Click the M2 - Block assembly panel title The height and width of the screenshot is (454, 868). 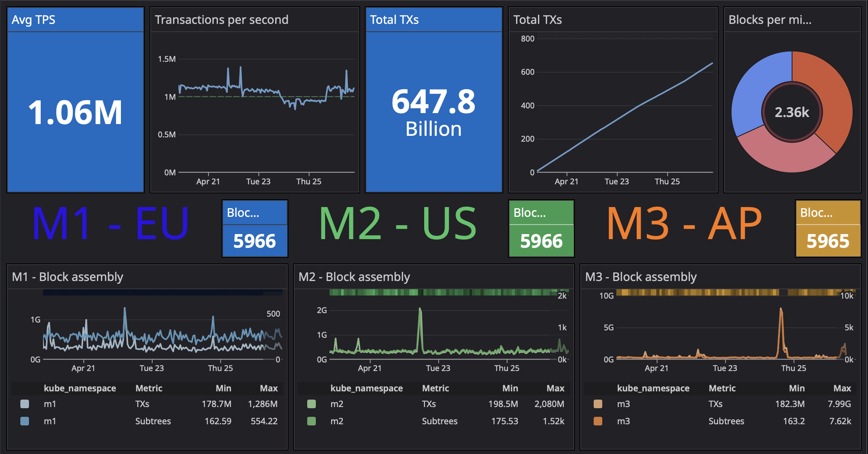point(354,277)
